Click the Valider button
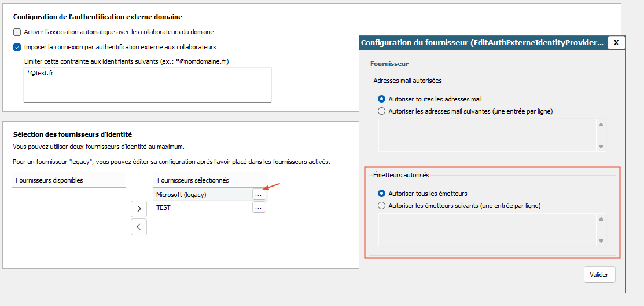The image size is (644, 306). point(599,275)
